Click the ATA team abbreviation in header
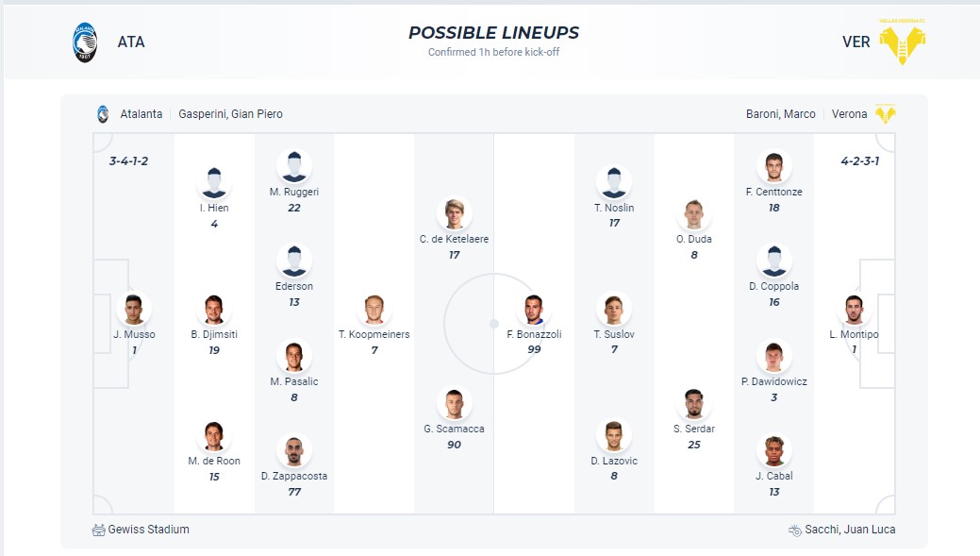This screenshot has width=980, height=556. [131, 42]
